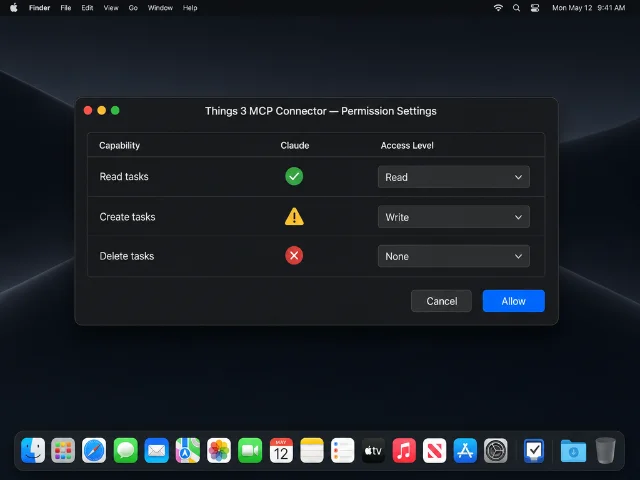Click the yellow warning icon for Create tasks
The image size is (640, 480).
tap(294, 216)
